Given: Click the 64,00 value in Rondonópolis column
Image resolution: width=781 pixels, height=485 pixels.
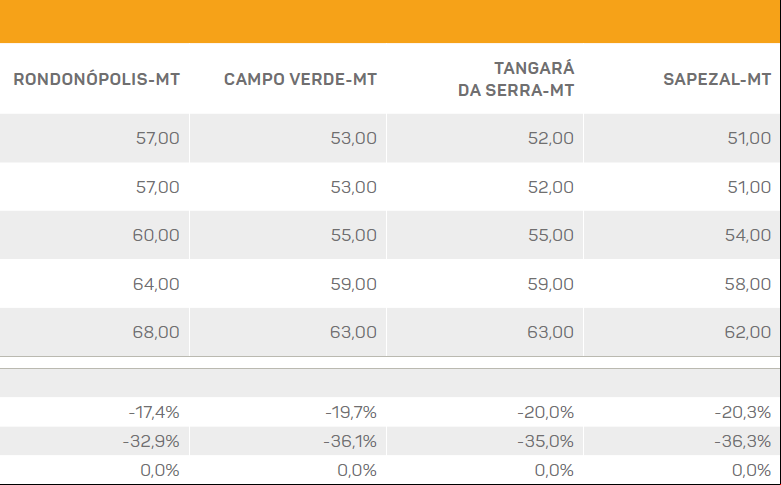Looking at the screenshot, I should [156, 284].
